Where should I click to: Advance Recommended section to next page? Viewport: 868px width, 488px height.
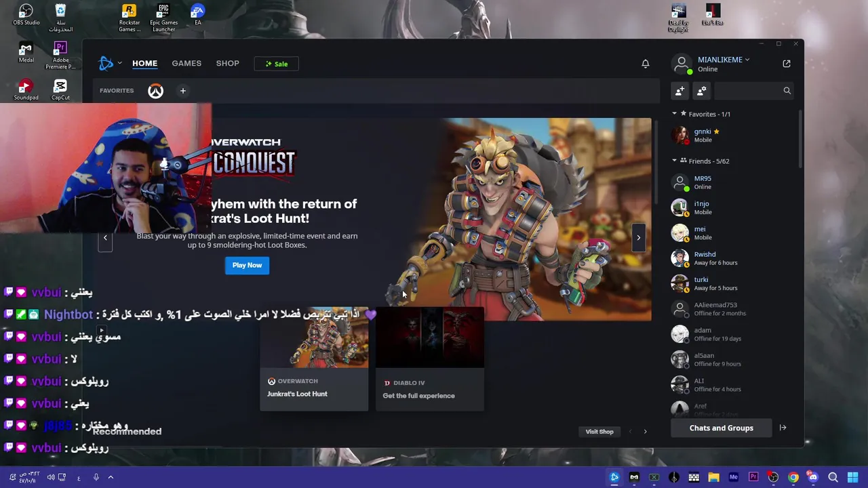pos(645,431)
